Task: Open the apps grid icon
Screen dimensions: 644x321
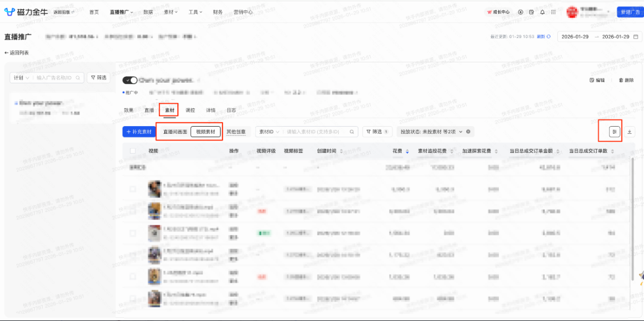Action: click(x=553, y=12)
